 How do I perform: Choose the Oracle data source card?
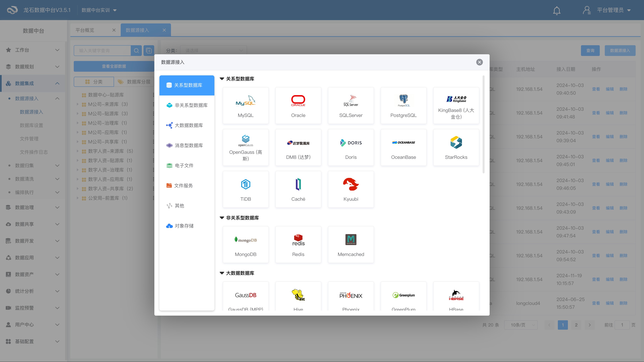coord(298,105)
